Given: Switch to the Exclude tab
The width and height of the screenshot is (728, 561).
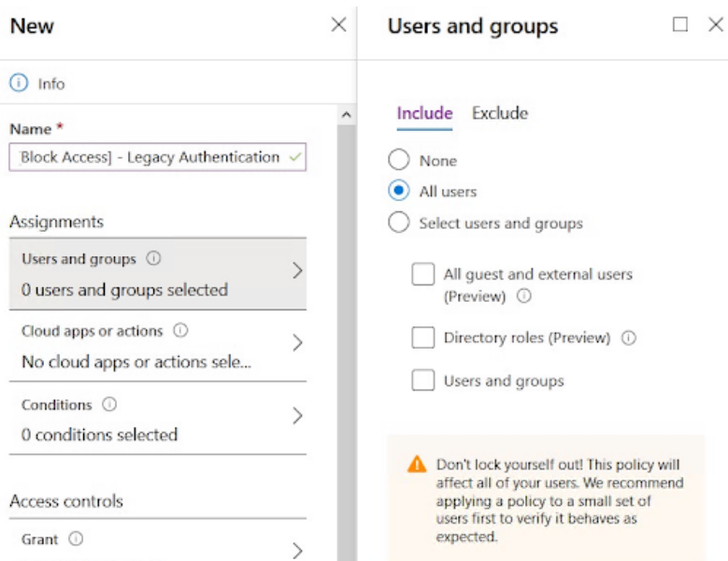Looking at the screenshot, I should (x=499, y=113).
